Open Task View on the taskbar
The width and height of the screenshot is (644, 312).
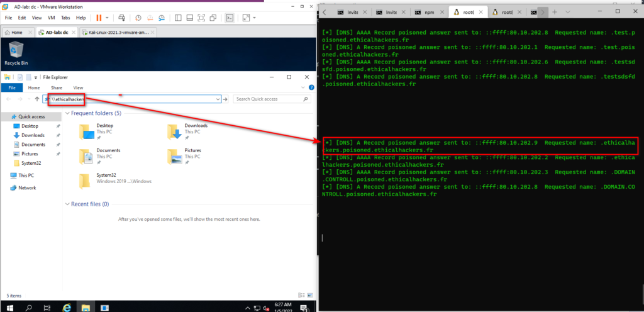click(x=47, y=307)
